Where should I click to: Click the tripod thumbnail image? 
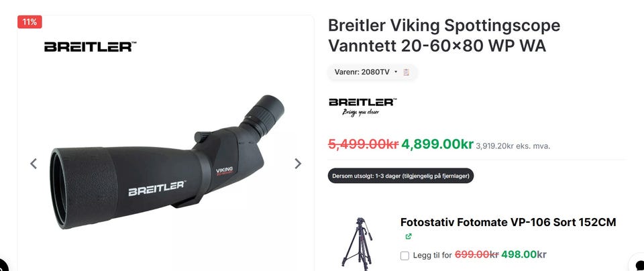click(x=358, y=243)
